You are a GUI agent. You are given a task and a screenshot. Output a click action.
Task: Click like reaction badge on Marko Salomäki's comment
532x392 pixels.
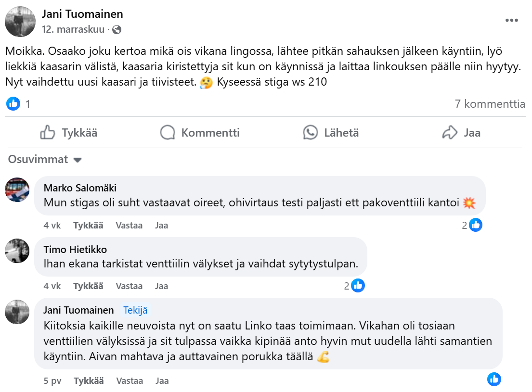pos(476,225)
